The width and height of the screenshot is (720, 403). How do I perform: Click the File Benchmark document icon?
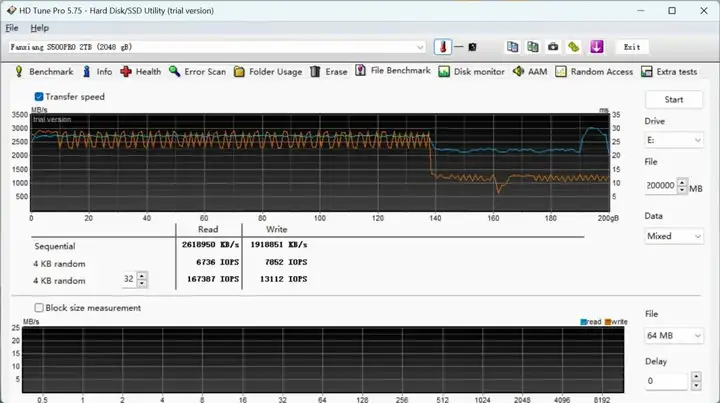[x=360, y=70]
